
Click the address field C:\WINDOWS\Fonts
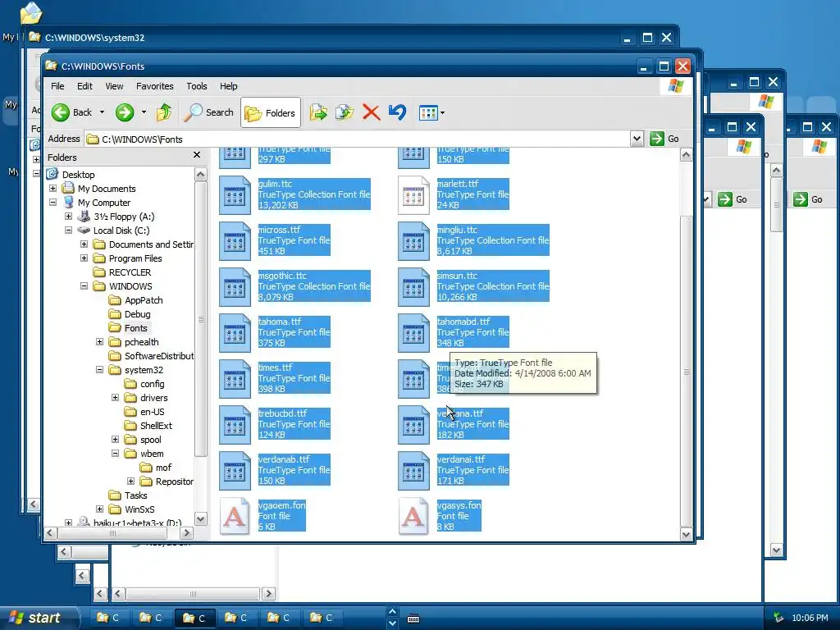click(358, 139)
